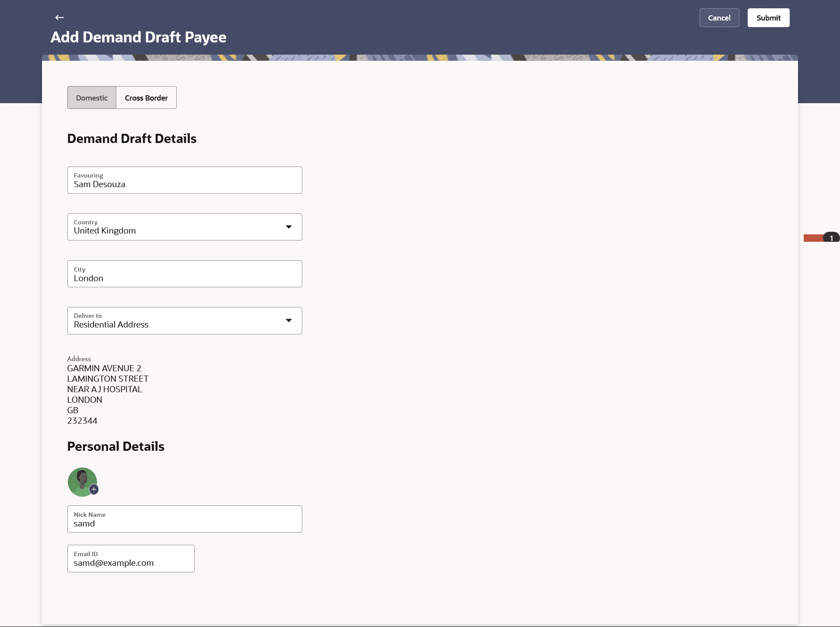Click the red side tab marker
The height and width of the screenshot is (627, 840).
click(x=813, y=238)
